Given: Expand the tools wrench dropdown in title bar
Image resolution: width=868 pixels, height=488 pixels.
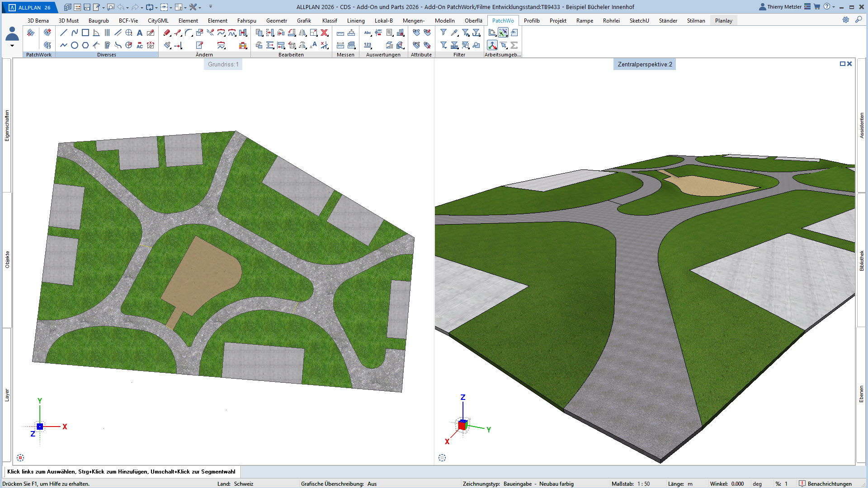Looking at the screenshot, I should pos(199,7).
